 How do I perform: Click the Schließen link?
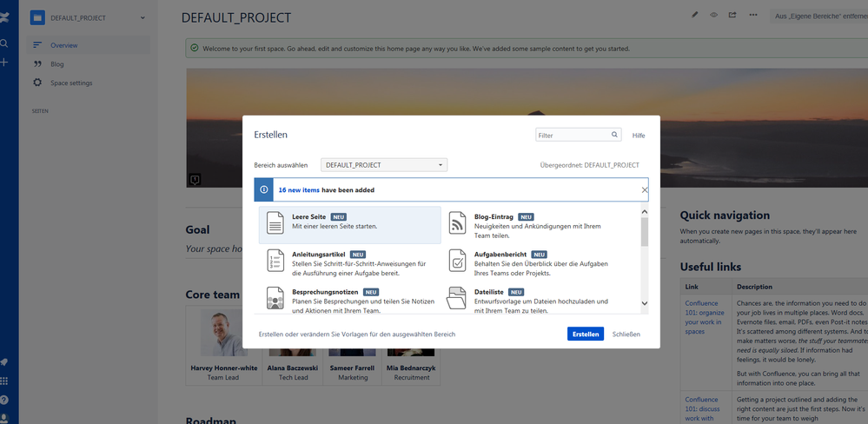coord(626,334)
